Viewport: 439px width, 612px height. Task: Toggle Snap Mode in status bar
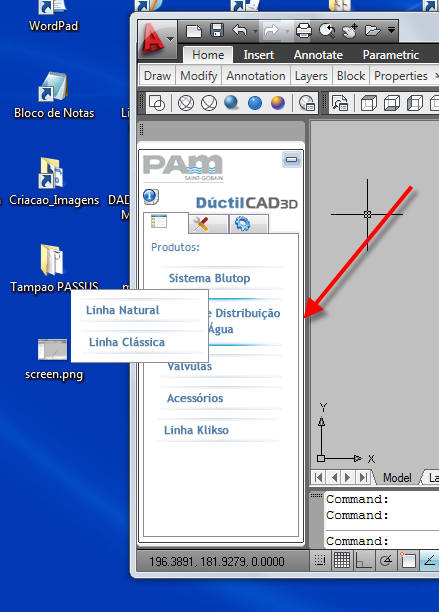point(320,560)
